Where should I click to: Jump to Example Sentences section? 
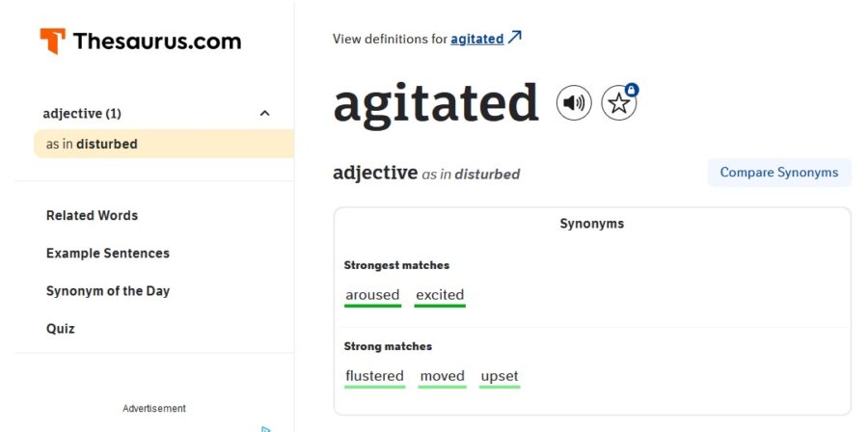[x=108, y=253]
